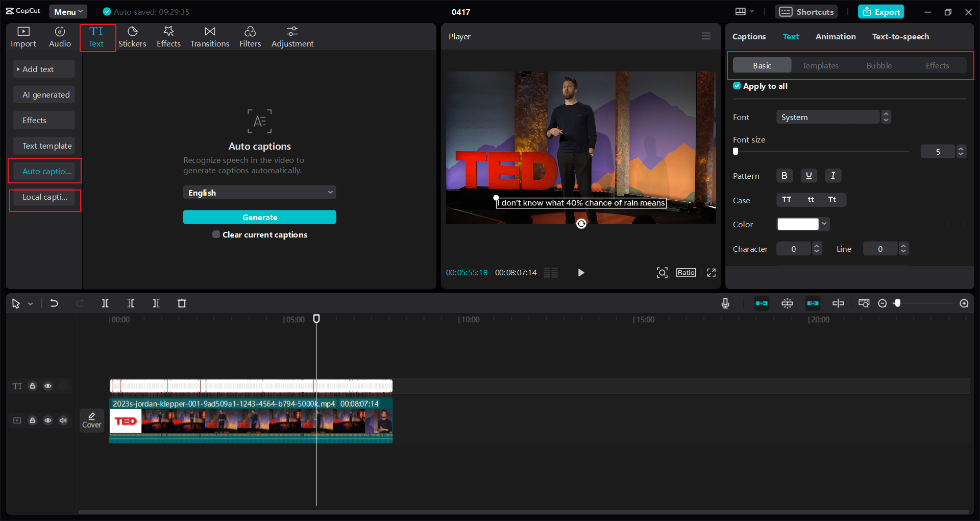The image size is (980, 521).
Task: Click the Generate button for auto captions
Action: click(x=259, y=217)
